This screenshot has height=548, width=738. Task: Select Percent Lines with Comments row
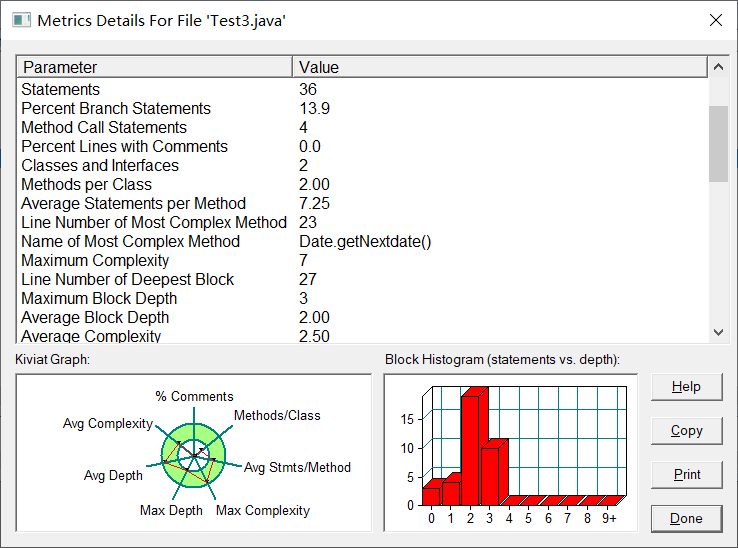point(362,146)
